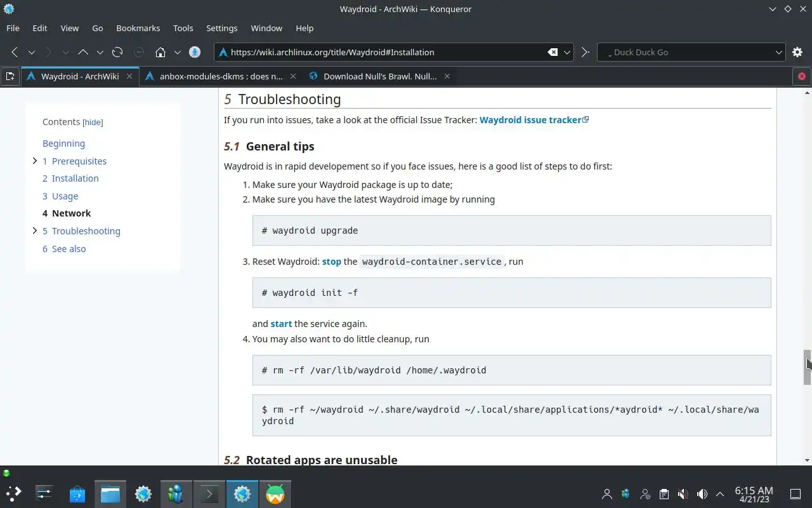
Task: Go back with the Back arrow
Action: [x=15, y=52]
